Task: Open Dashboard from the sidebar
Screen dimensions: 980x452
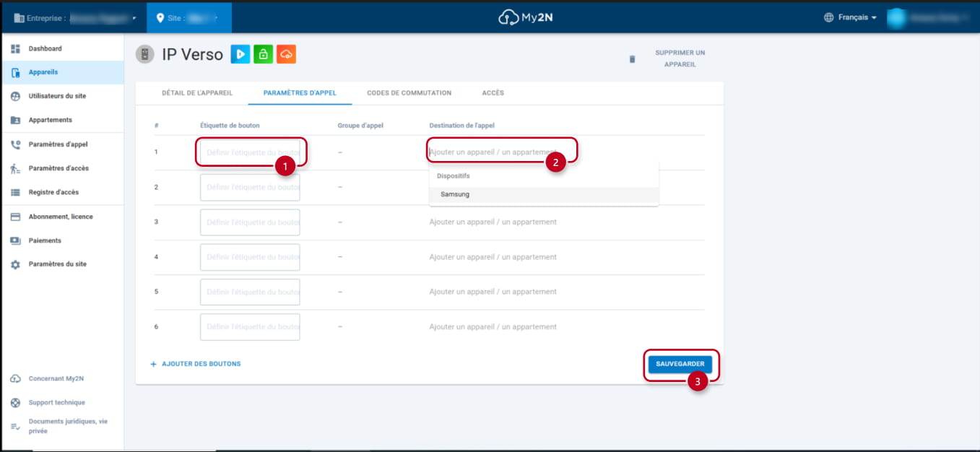Action: 45,48
